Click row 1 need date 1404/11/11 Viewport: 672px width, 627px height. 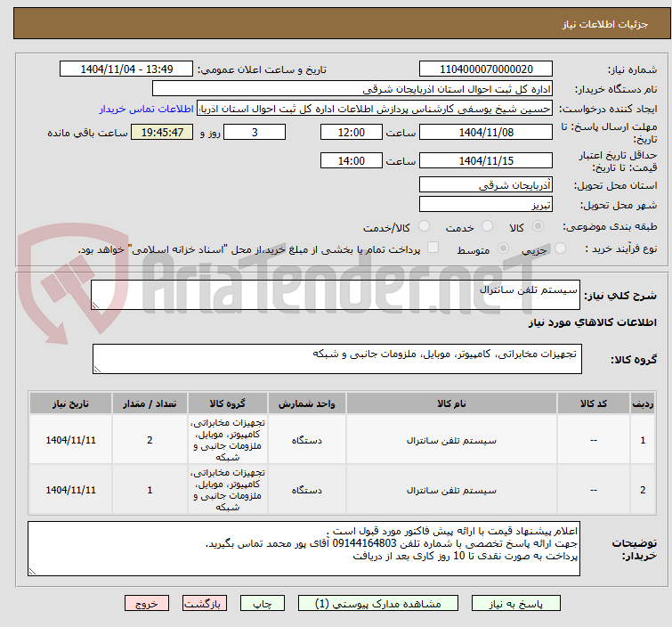point(70,440)
